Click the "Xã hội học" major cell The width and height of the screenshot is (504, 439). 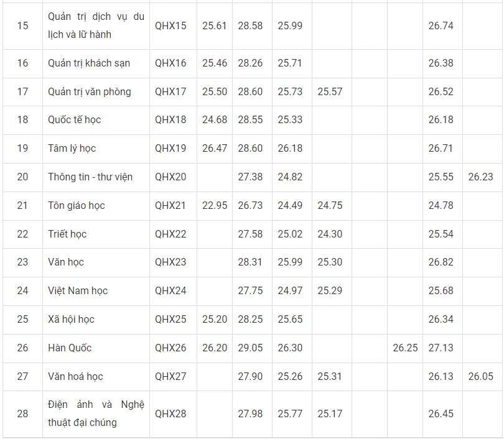click(x=71, y=320)
